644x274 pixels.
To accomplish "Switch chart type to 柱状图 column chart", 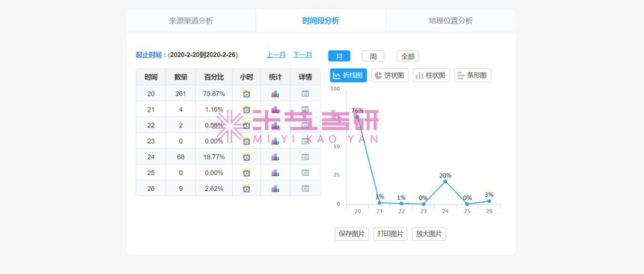I will (431, 75).
